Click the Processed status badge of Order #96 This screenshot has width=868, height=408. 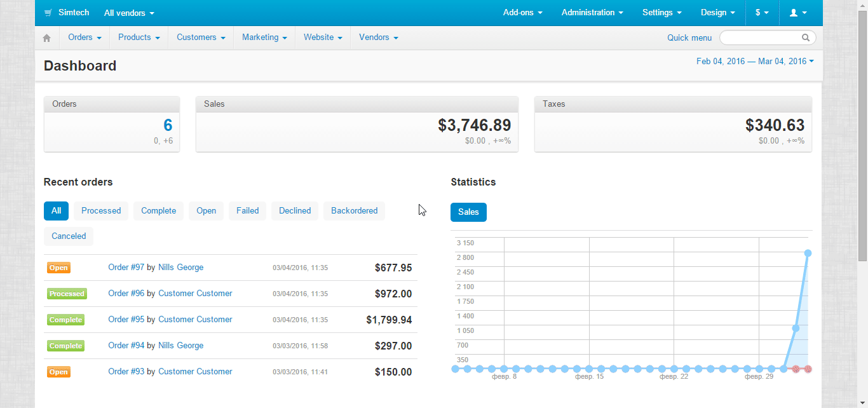click(67, 294)
